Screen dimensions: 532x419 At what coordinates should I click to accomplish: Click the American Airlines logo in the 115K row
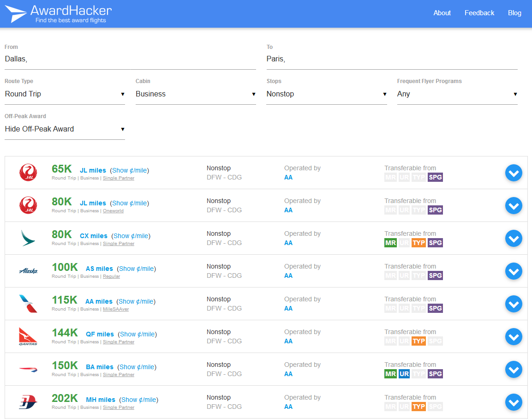tap(29, 304)
